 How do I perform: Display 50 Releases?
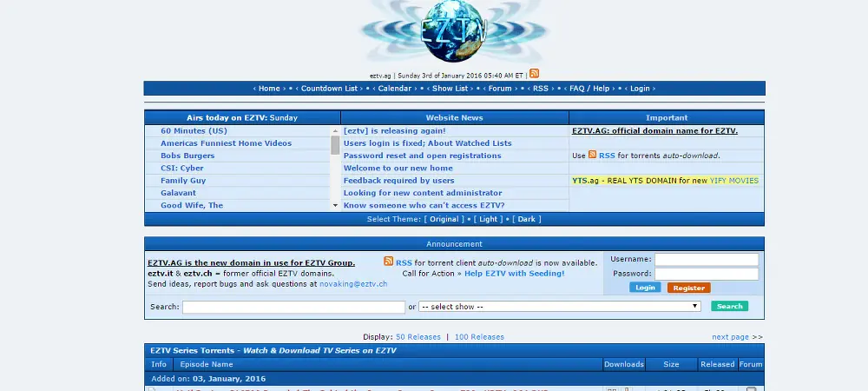coord(418,337)
